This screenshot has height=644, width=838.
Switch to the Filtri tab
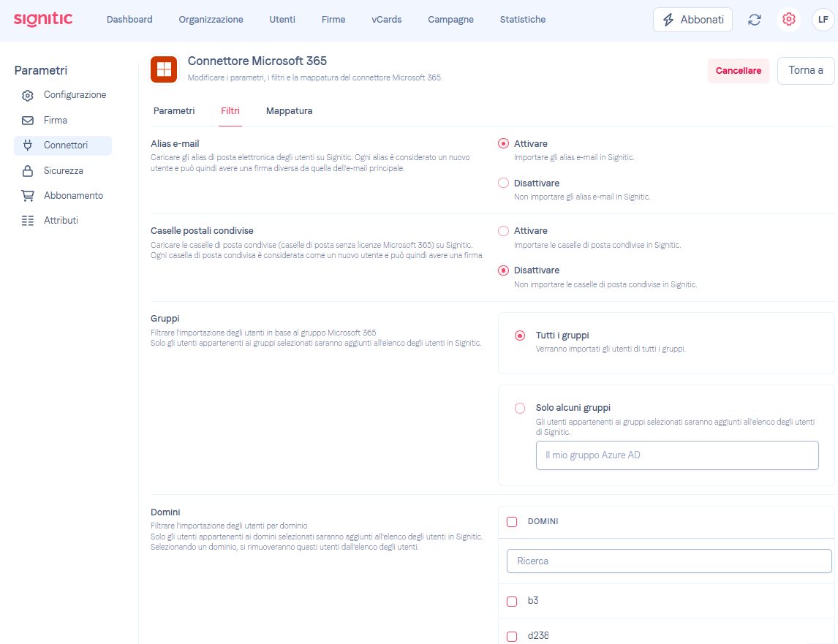(230, 111)
